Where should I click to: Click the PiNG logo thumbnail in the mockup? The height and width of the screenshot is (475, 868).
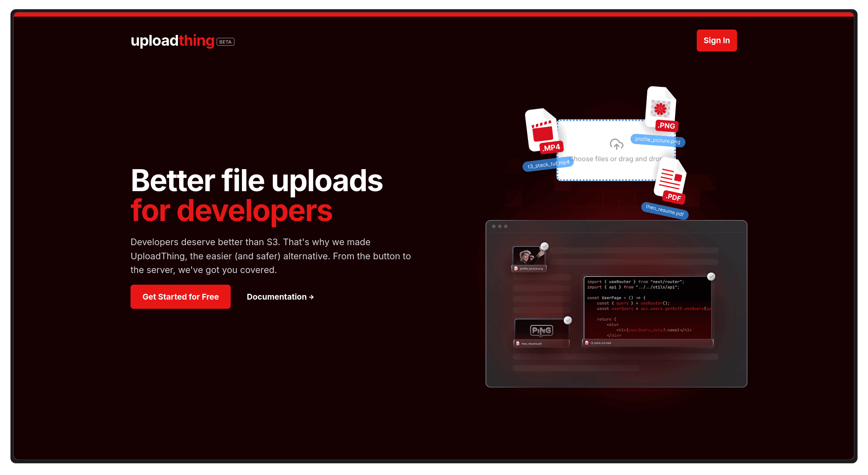542,330
